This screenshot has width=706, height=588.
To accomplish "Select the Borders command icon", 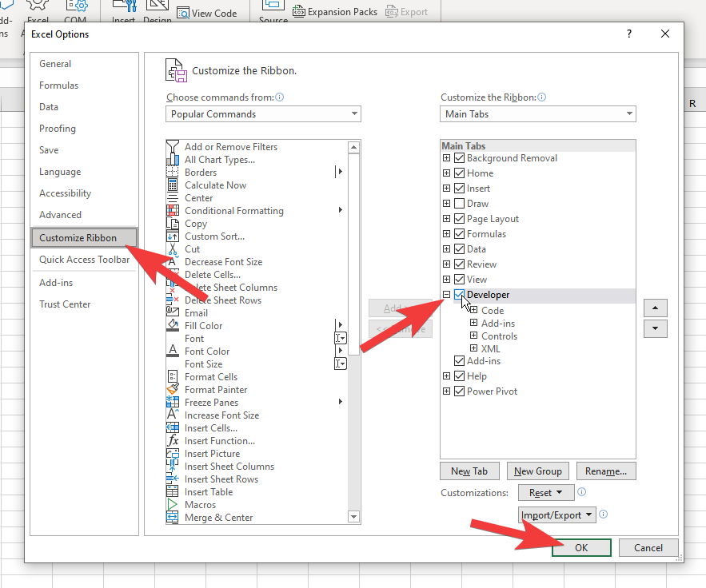I will pos(173,173).
